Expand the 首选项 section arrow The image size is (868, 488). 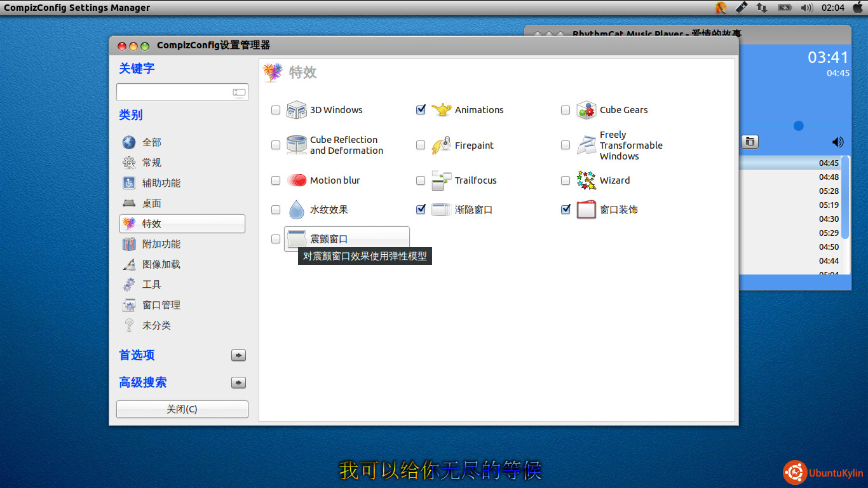pyautogui.click(x=238, y=356)
